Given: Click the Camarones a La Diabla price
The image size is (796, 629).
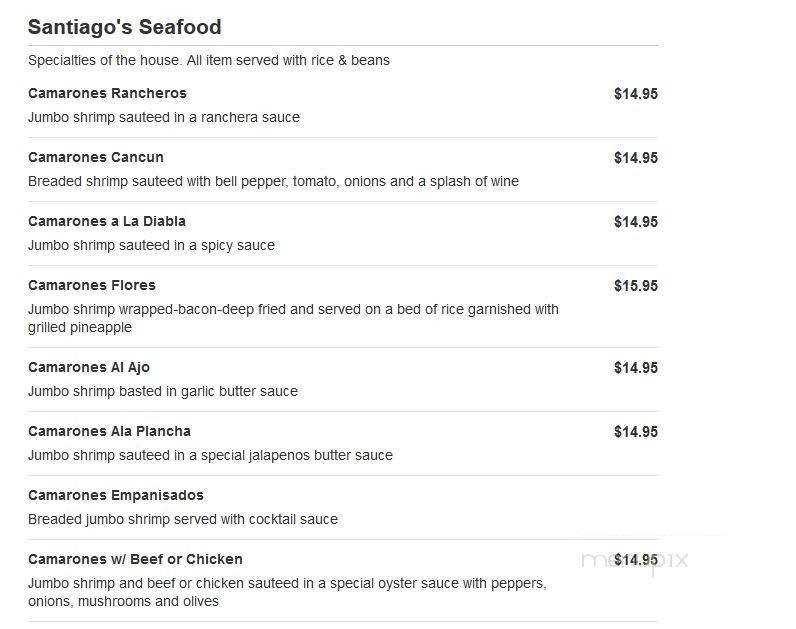Looking at the screenshot, I should (635, 222).
